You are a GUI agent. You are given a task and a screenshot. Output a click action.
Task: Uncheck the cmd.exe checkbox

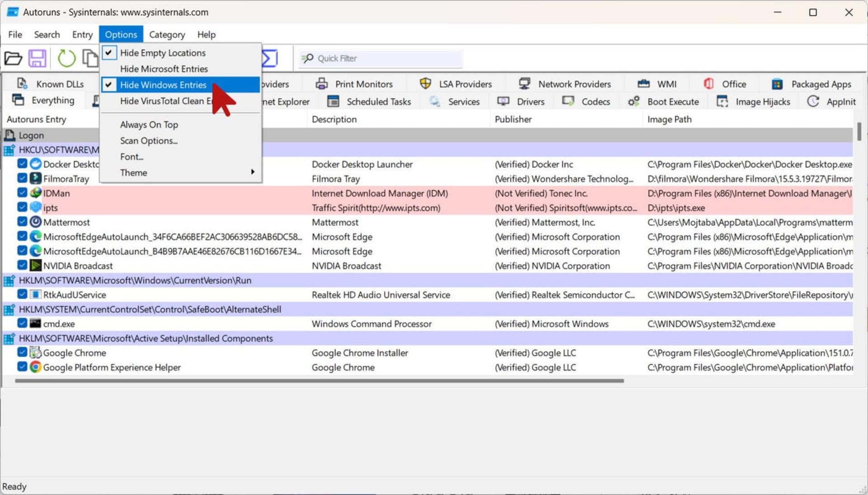pyautogui.click(x=22, y=323)
